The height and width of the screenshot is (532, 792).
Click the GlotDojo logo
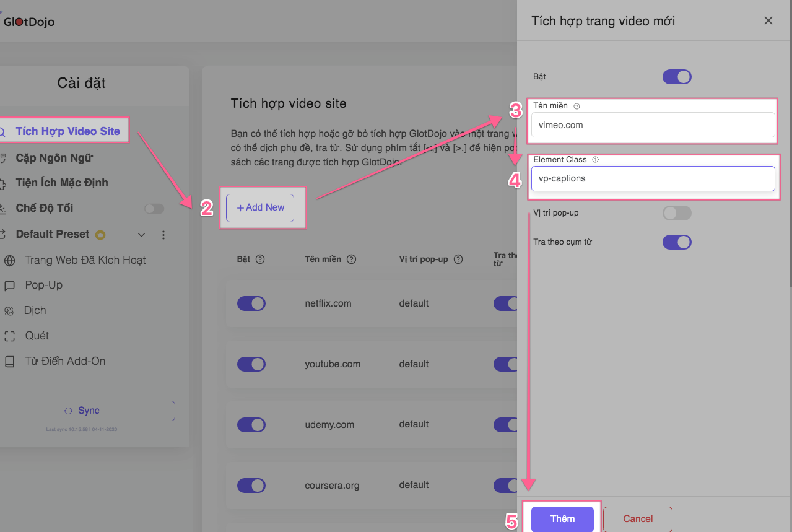tap(28, 22)
